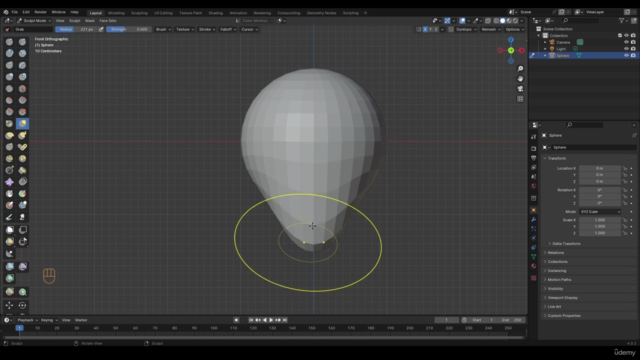
Task: Switch to Sculpting workspace tab
Action: tap(139, 13)
